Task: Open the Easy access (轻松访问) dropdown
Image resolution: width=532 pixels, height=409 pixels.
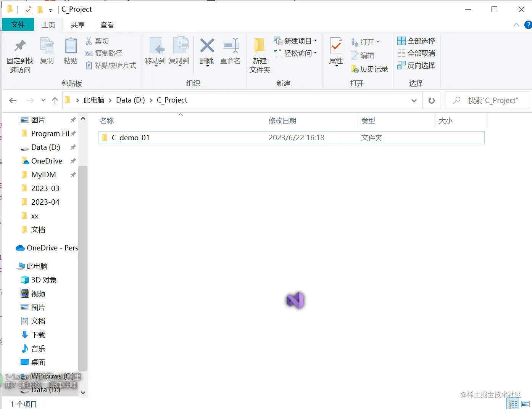Action: tap(295, 53)
